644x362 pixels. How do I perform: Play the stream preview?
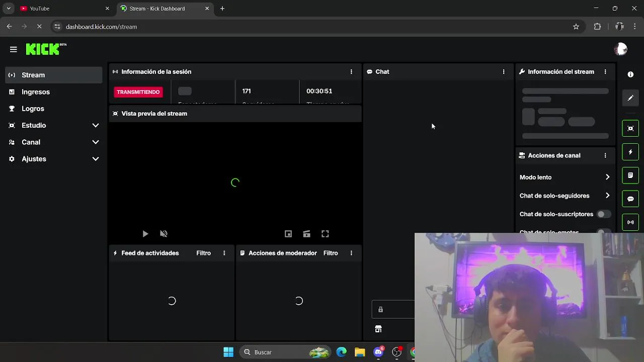(x=145, y=234)
